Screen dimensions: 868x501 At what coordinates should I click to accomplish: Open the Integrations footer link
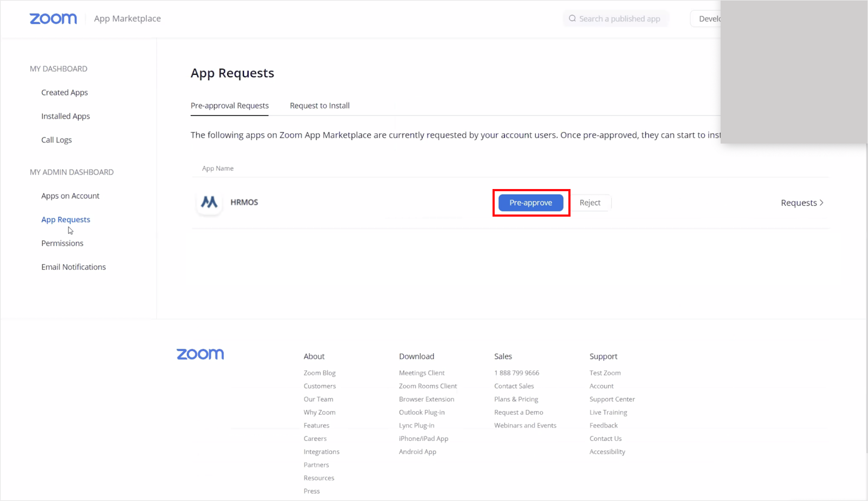point(321,452)
